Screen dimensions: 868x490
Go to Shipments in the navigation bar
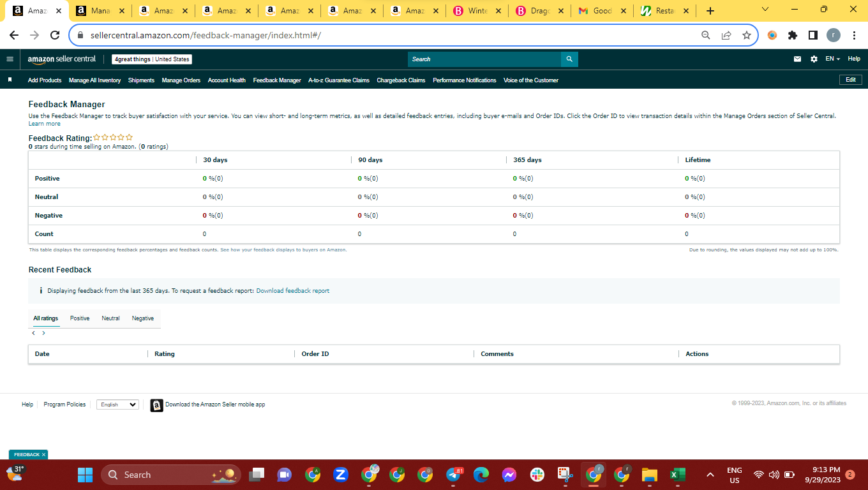point(141,80)
